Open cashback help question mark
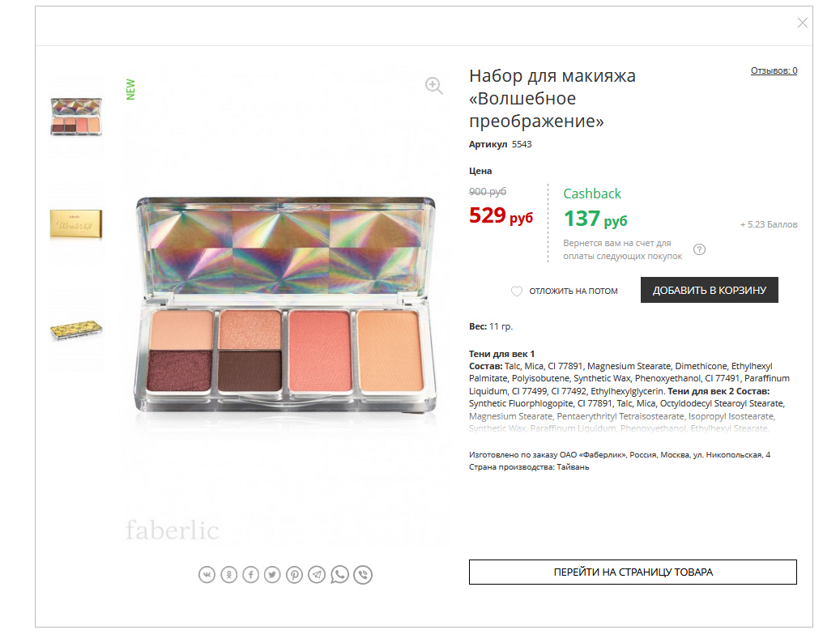 (x=700, y=249)
